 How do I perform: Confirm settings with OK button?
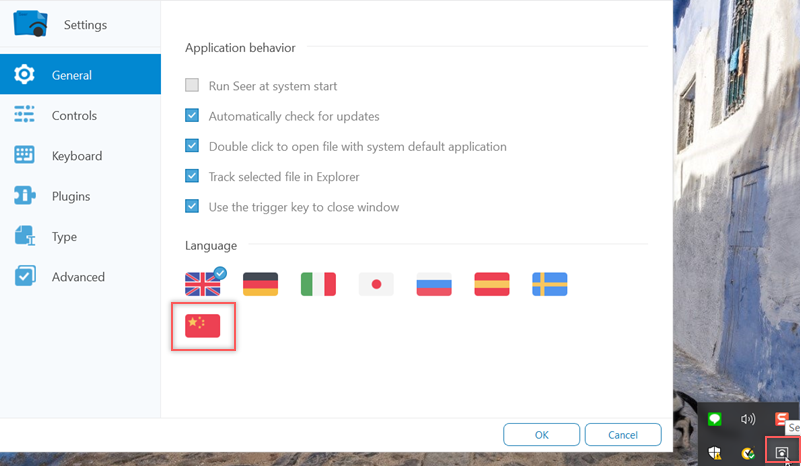pos(541,435)
